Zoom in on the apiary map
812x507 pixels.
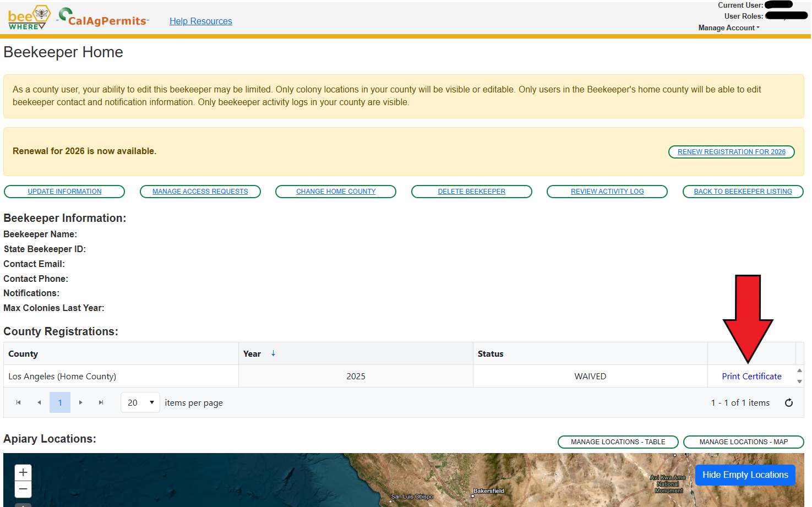coord(23,472)
